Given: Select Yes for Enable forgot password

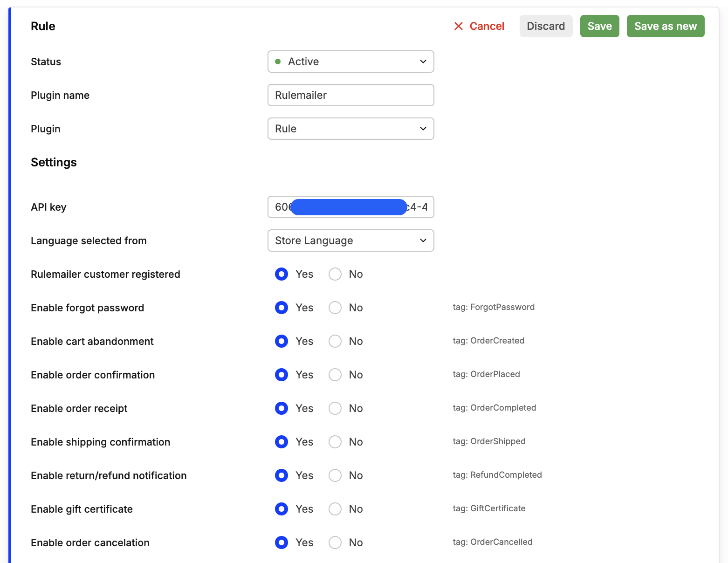Looking at the screenshot, I should click(x=282, y=308).
